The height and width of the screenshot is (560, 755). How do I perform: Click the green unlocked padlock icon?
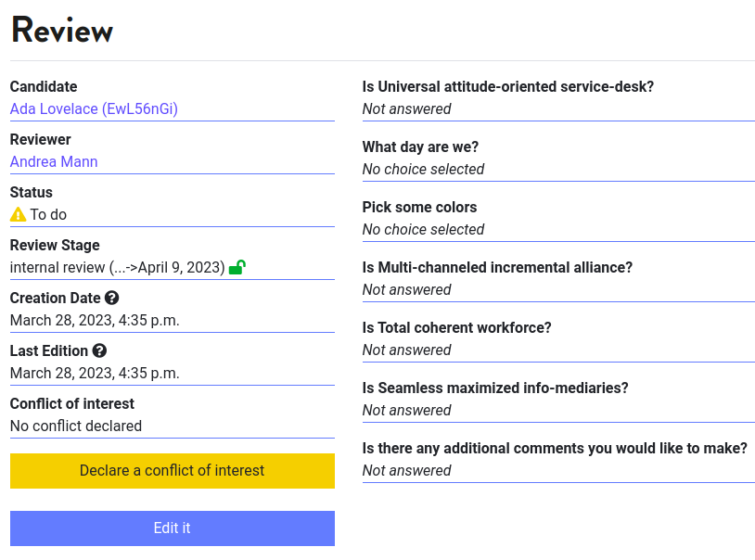tap(237, 267)
